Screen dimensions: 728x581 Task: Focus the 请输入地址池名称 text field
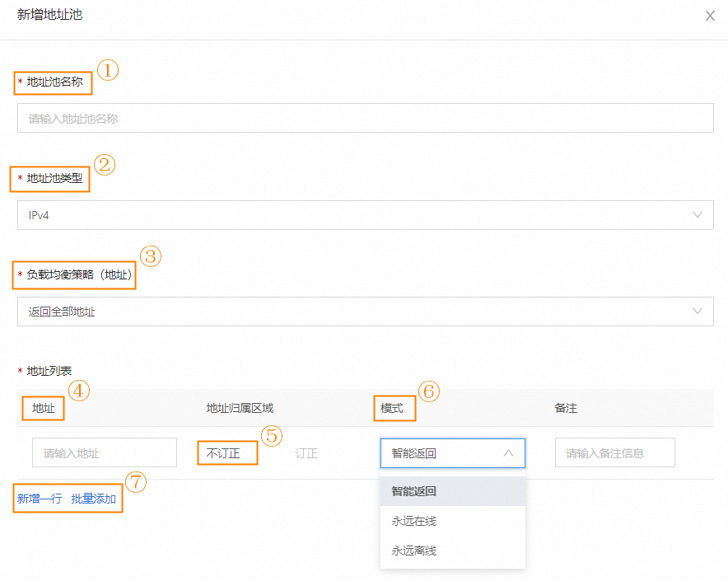coord(365,119)
